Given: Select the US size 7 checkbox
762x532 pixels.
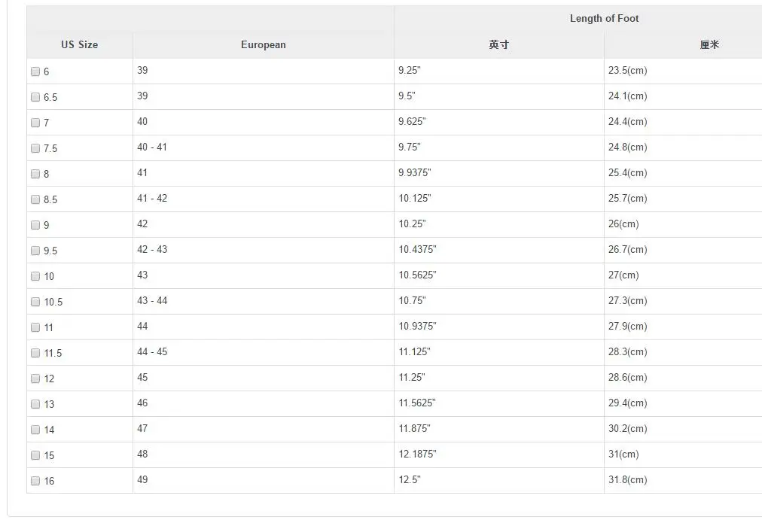Looking at the screenshot, I should [x=35, y=123].
